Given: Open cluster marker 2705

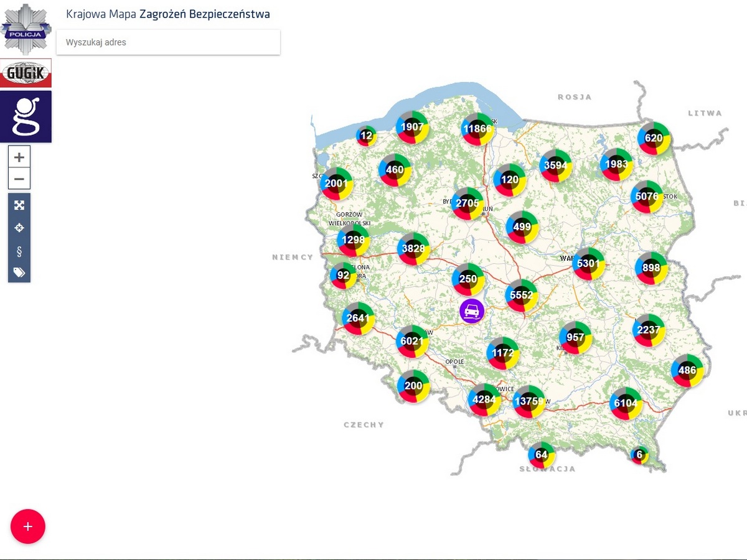Looking at the screenshot, I should tap(467, 203).
